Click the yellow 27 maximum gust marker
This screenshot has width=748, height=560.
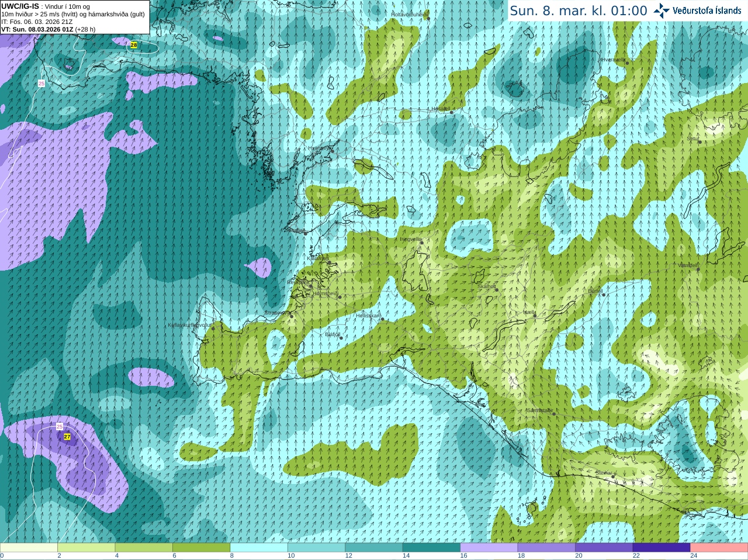[x=67, y=437]
